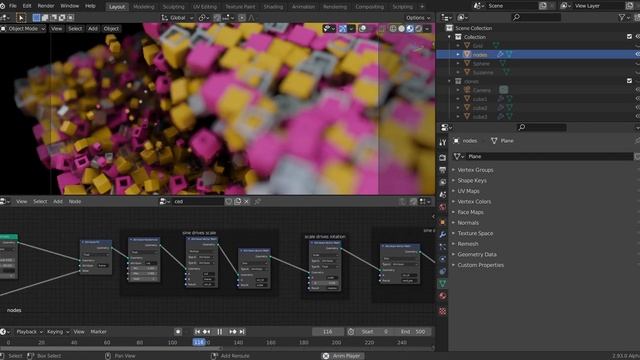Open the viewport shading options dropdown
Viewport: 640px width, 360px height.
click(427, 29)
